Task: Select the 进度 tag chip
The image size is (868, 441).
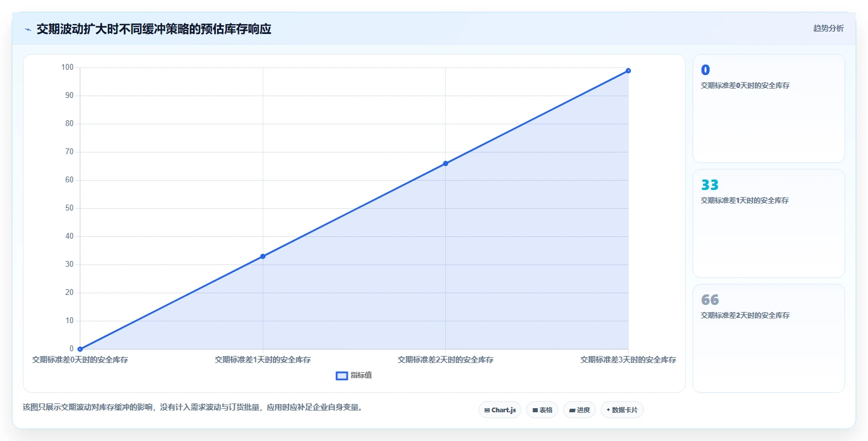Action: point(579,410)
